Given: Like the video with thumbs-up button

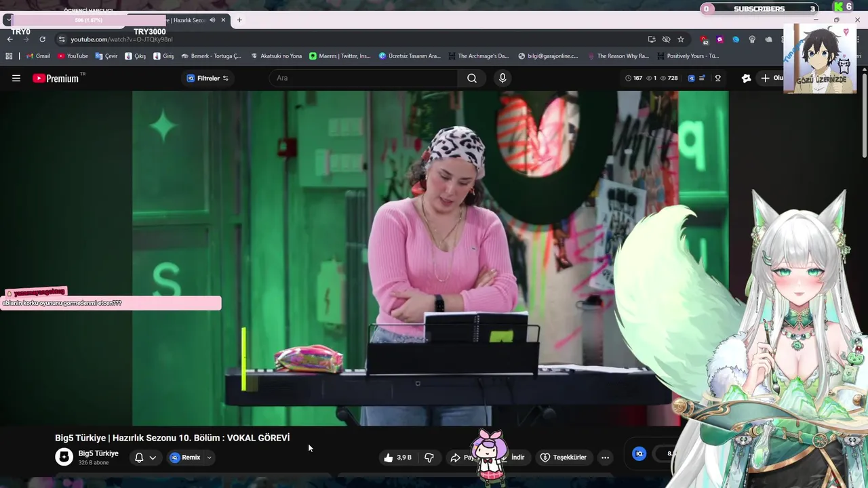Looking at the screenshot, I should pos(397,457).
